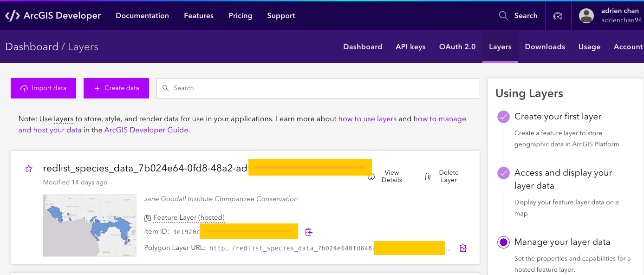Click the Delete Layer trash icon
Image resolution: width=644 pixels, height=275 pixels.
coord(428,177)
